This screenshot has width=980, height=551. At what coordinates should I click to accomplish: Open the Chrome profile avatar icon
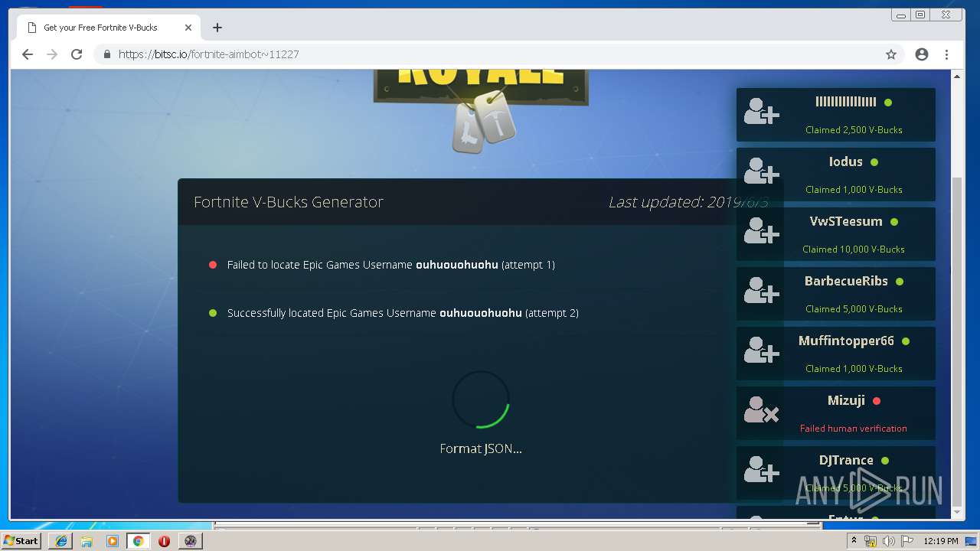922,54
